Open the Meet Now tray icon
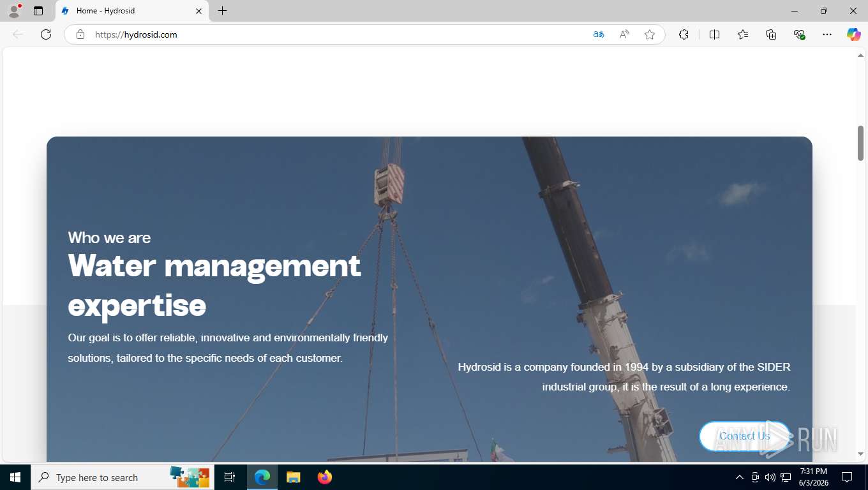868x490 pixels. tap(755, 477)
